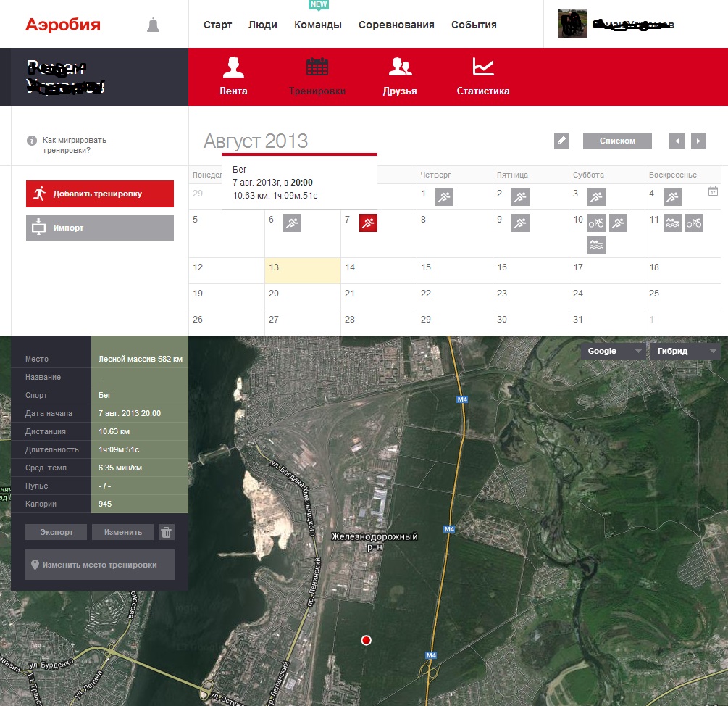Open the Google map provider dropdown
The image size is (728, 706).
pos(614,351)
